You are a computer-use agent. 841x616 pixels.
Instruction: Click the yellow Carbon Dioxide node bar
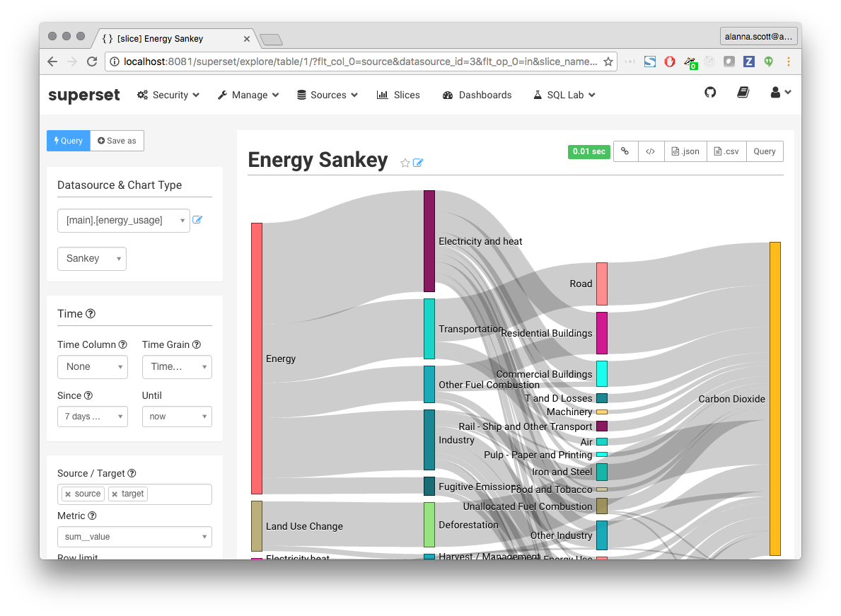[x=775, y=399]
